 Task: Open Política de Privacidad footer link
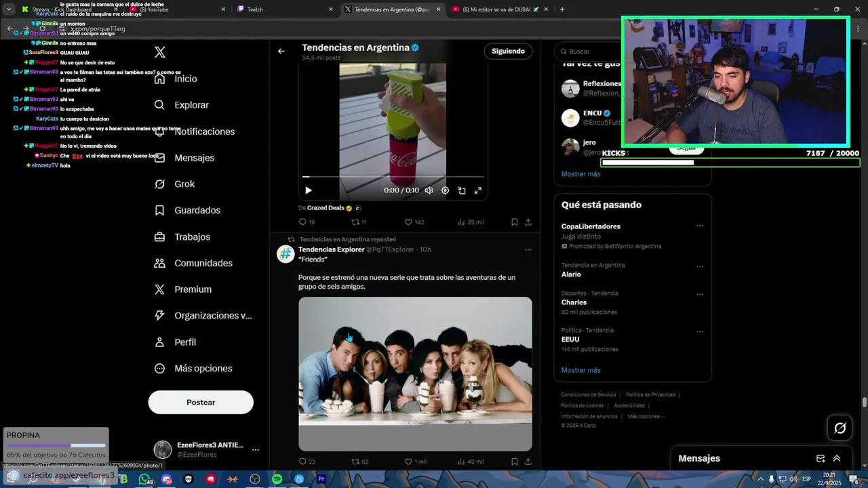point(650,394)
